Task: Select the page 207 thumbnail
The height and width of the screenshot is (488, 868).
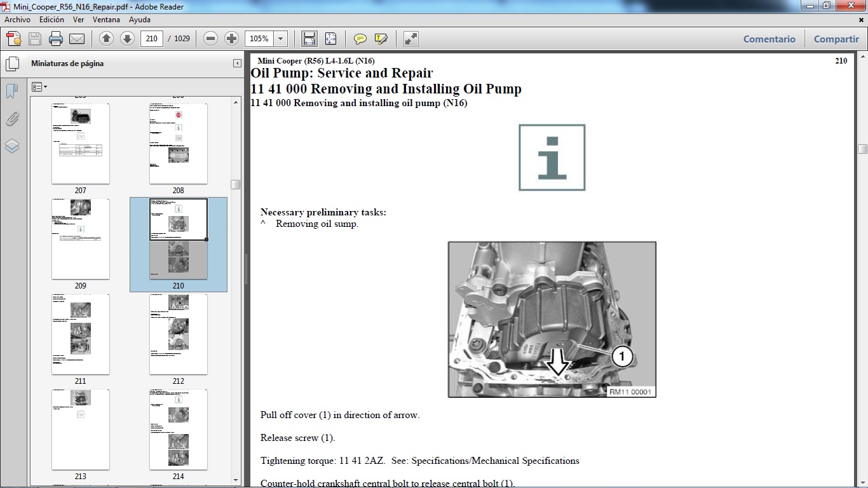Action: 81,144
